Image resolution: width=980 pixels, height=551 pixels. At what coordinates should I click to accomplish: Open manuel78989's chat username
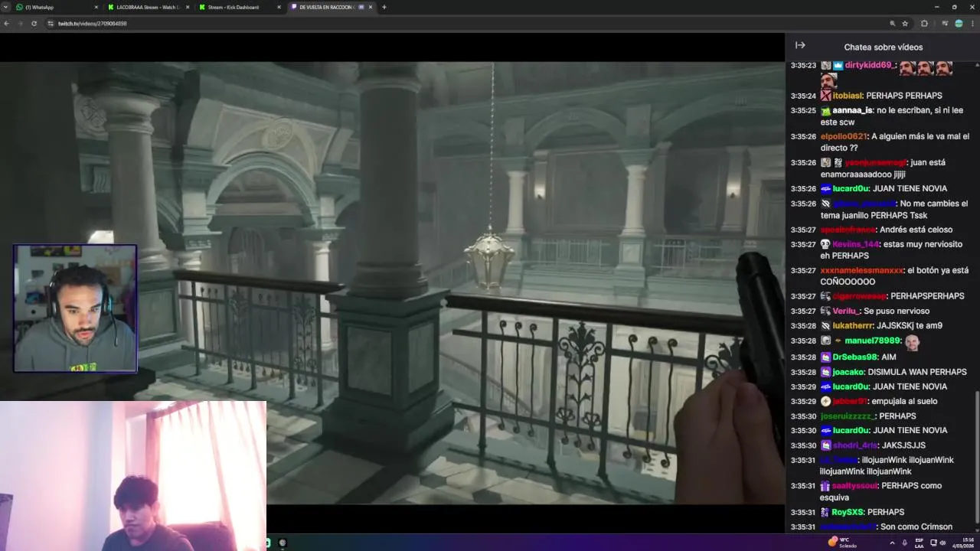(x=873, y=341)
